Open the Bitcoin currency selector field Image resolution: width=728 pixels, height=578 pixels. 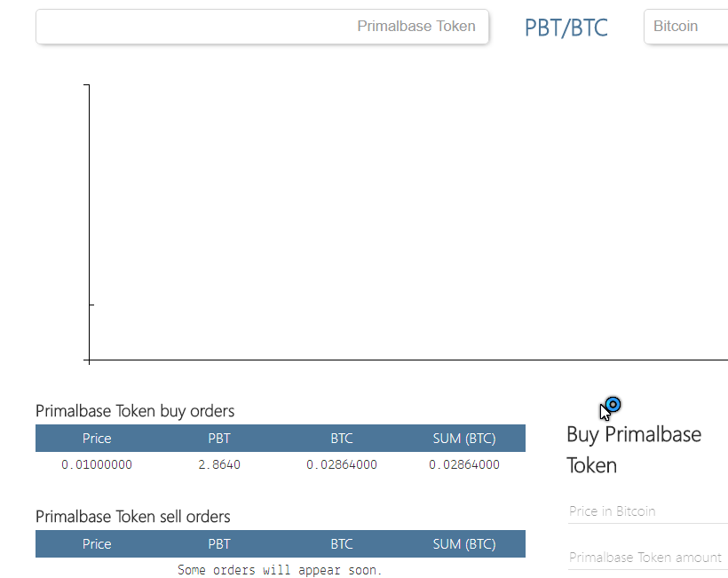click(685, 27)
